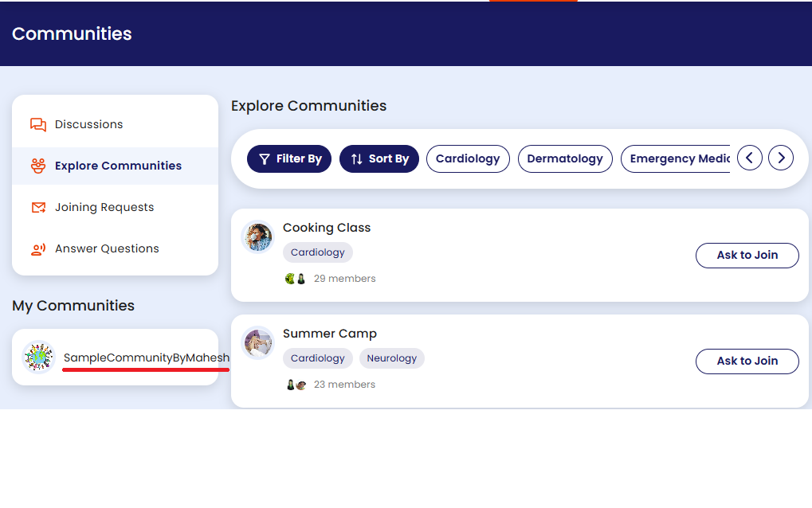Click the Discussions chat bubble icon
Screen dimensions: 812x508
coord(37,124)
